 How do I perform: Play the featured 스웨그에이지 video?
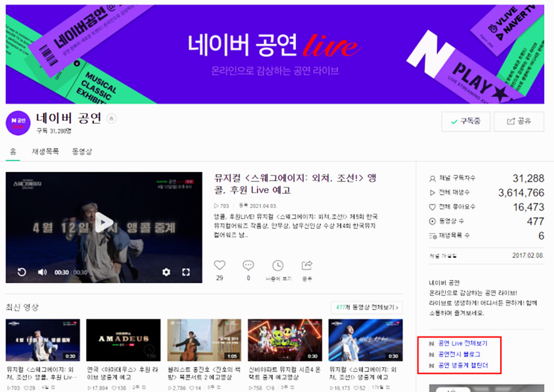pyautogui.click(x=104, y=223)
